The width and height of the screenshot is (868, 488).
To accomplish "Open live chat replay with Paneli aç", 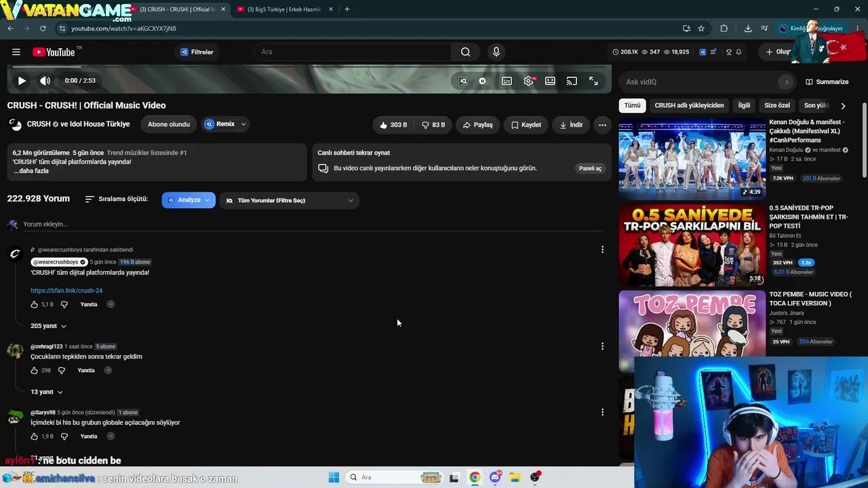I will [x=590, y=168].
